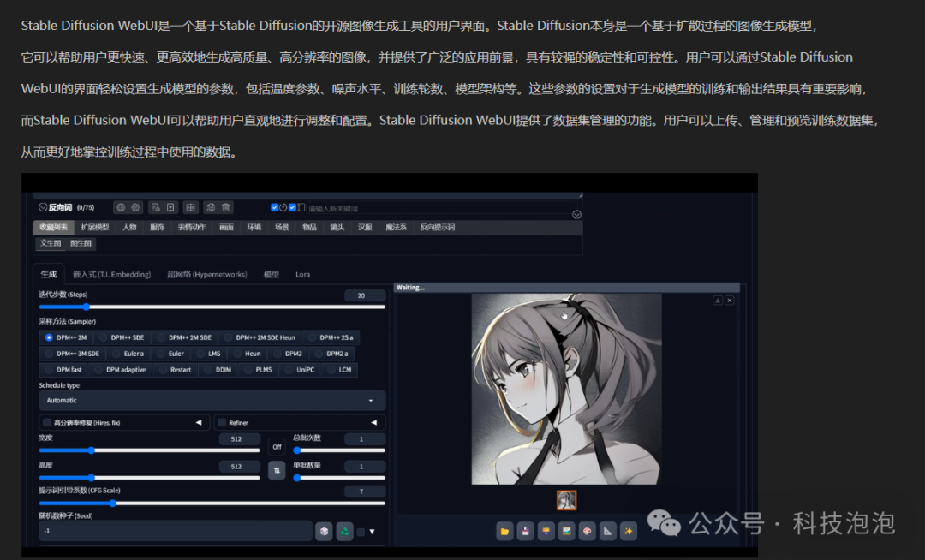Click the sparkle upscale icon
The image size is (925, 560).
tap(629, 531)
